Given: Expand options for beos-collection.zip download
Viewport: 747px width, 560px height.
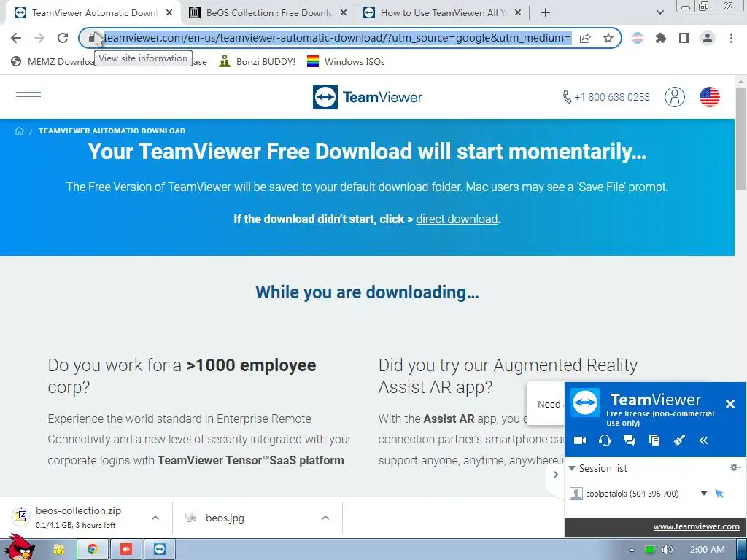Looking at the screenshot, I should click(x=155, y=518).
